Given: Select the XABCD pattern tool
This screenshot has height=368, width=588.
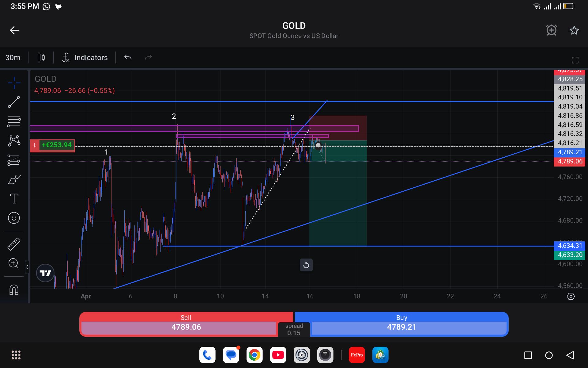Looking at the screenshot, I should click(14, 141).
